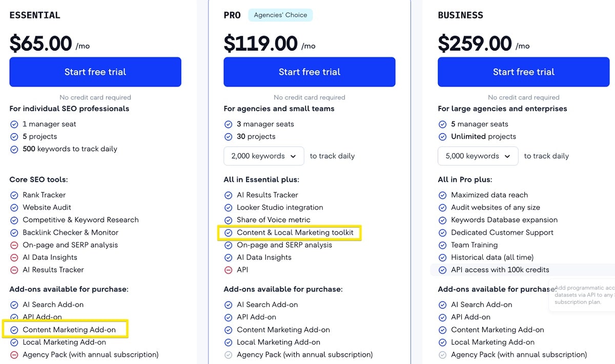Open the 5,000 keywords dropdown in Business plan
Screen dimensions: 615x364
(478, 156)
